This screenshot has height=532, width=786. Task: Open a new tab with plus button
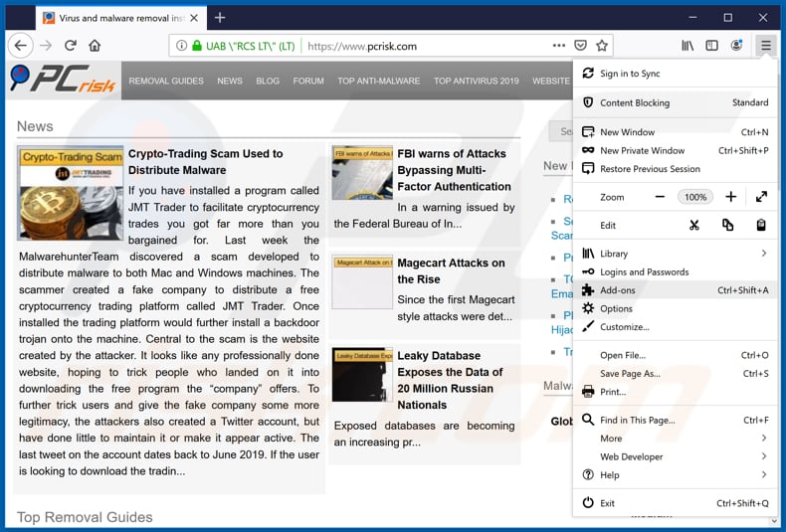pos(220,18)
